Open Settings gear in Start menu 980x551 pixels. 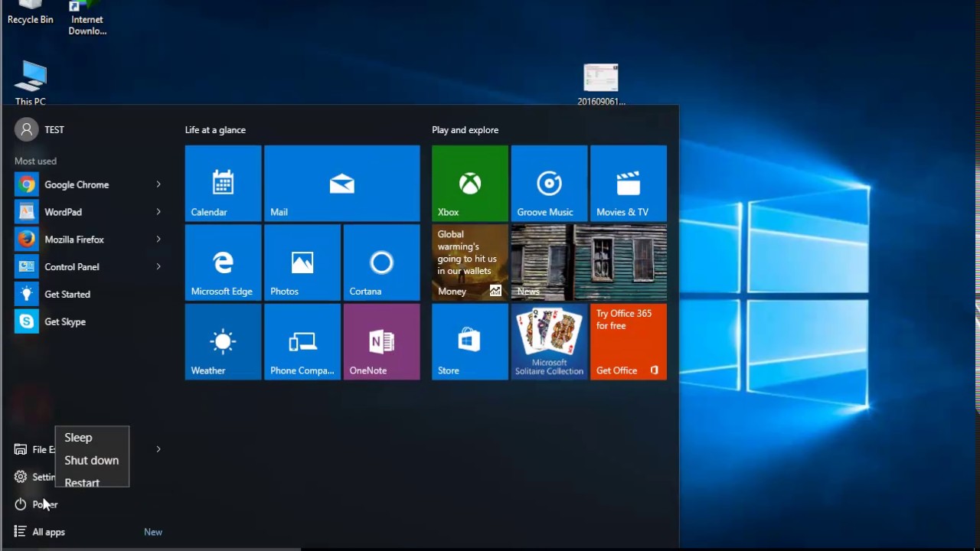pos(21,477)
